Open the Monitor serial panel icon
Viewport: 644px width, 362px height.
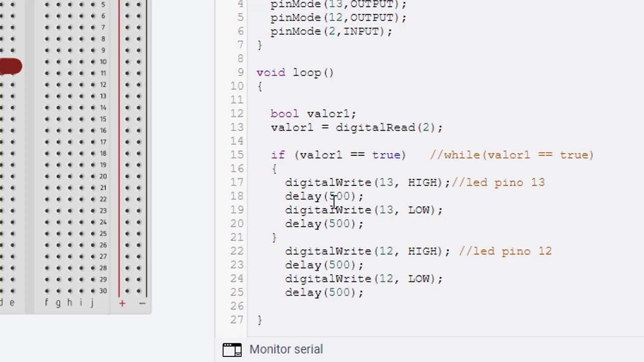[x=232, y=349]
